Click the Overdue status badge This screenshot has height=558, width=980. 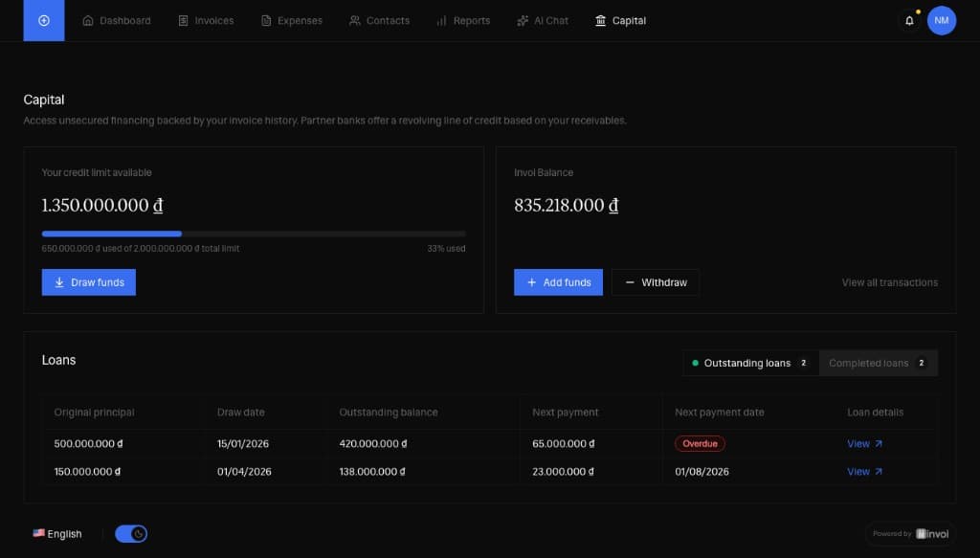coord(700,444)
